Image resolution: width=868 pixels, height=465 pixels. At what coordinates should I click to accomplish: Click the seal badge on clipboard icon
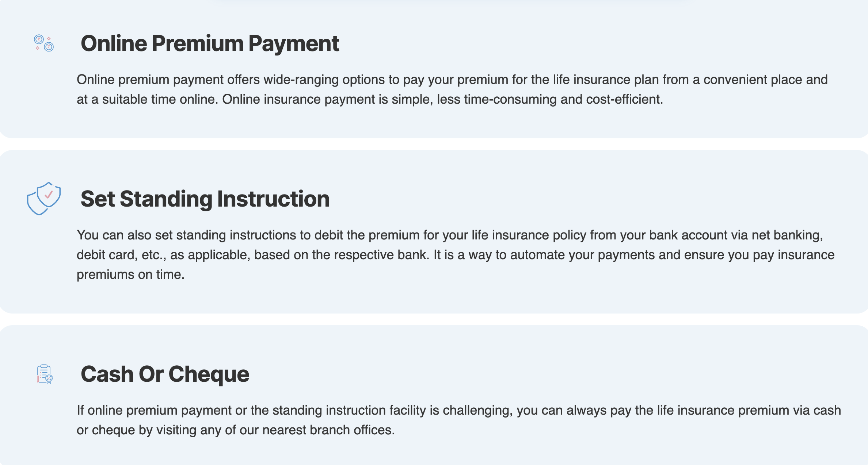pyautogui.click(x=49, y=378)
